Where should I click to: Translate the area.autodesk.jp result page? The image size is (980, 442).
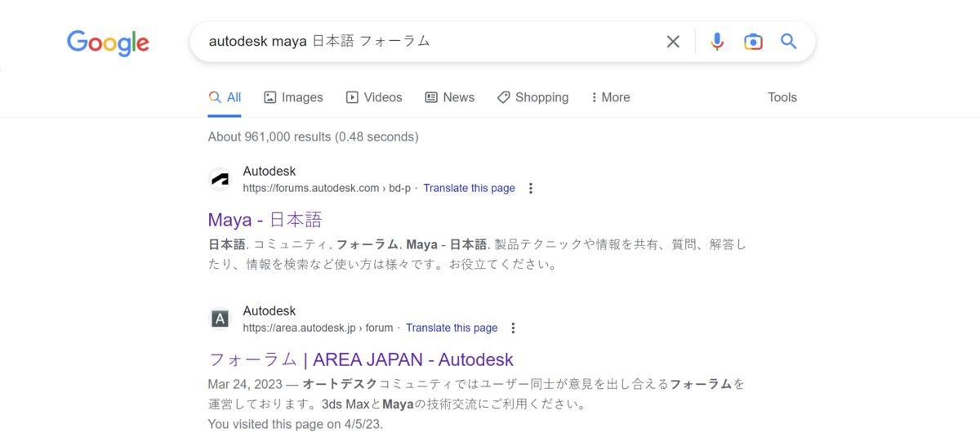[x=452, y=328]
